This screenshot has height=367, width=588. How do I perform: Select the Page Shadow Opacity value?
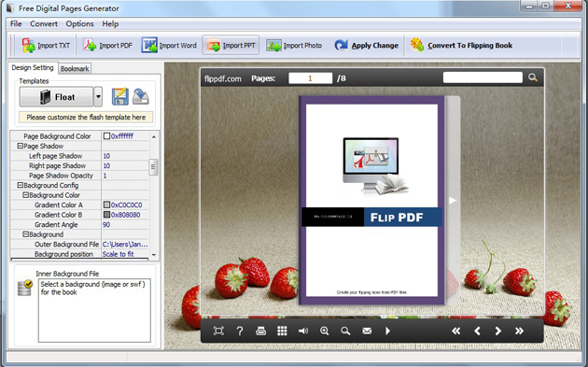click(x=105, y=176)
